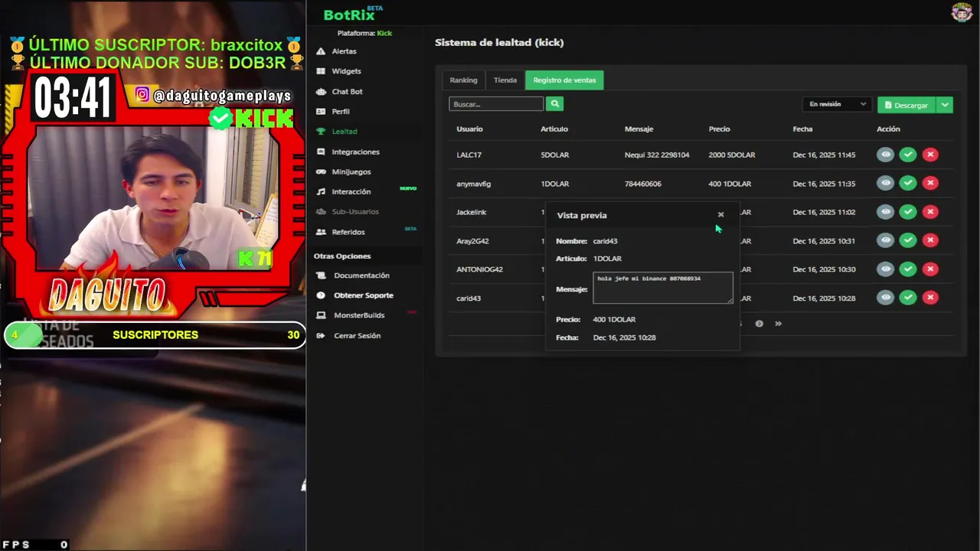980x551 pixels.
Task: Open Sub-Usuarios in the sidebar
Action: 355,212
